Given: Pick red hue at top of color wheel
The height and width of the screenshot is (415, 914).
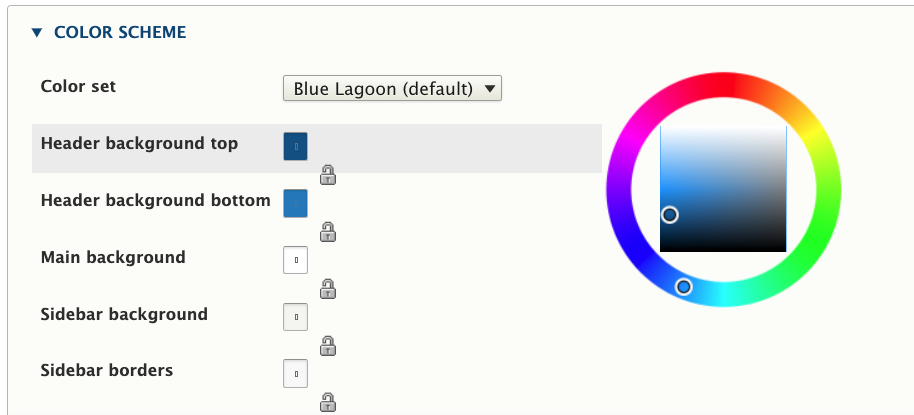Looking at the screenshot, I should [x=723, y=84].
